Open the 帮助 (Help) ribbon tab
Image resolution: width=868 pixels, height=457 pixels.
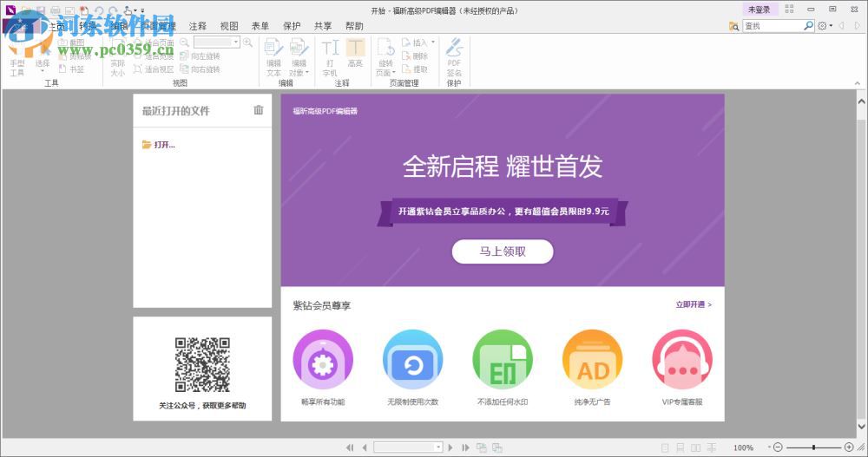(354, 26)
